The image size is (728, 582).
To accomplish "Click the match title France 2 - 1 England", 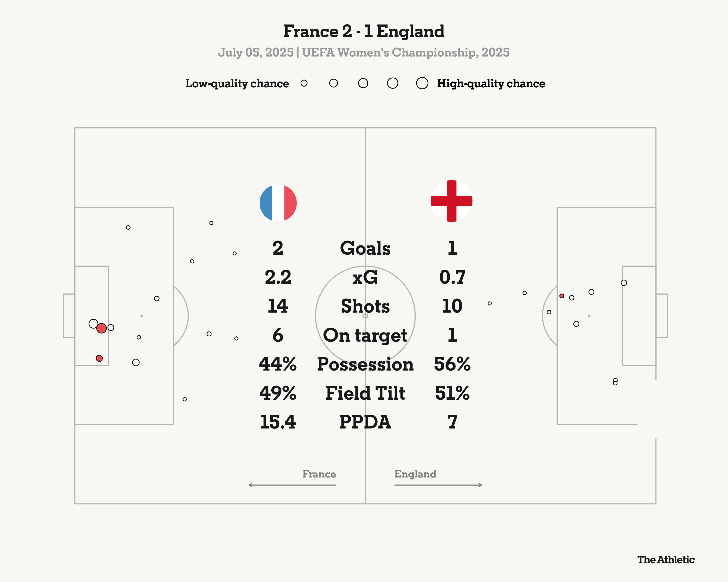I will [x=364, y=31].
